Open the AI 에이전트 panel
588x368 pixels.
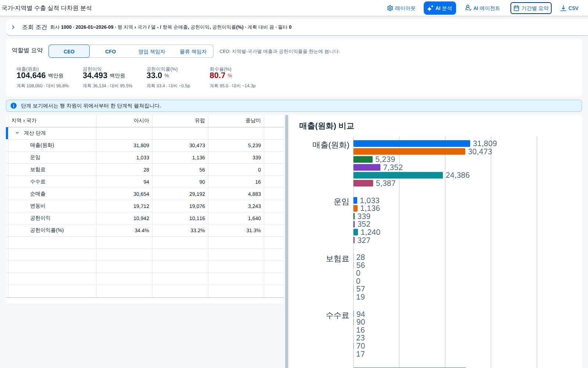[483, 8]
